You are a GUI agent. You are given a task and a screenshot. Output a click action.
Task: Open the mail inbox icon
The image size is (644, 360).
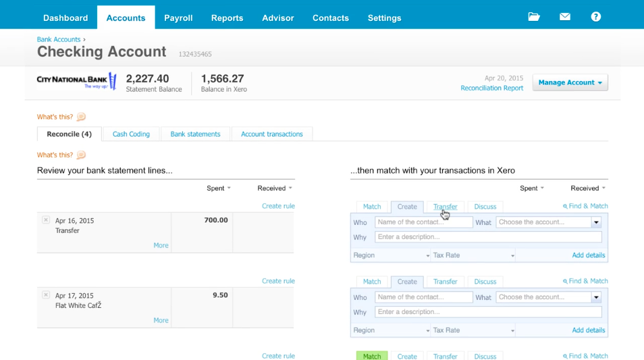565,17
